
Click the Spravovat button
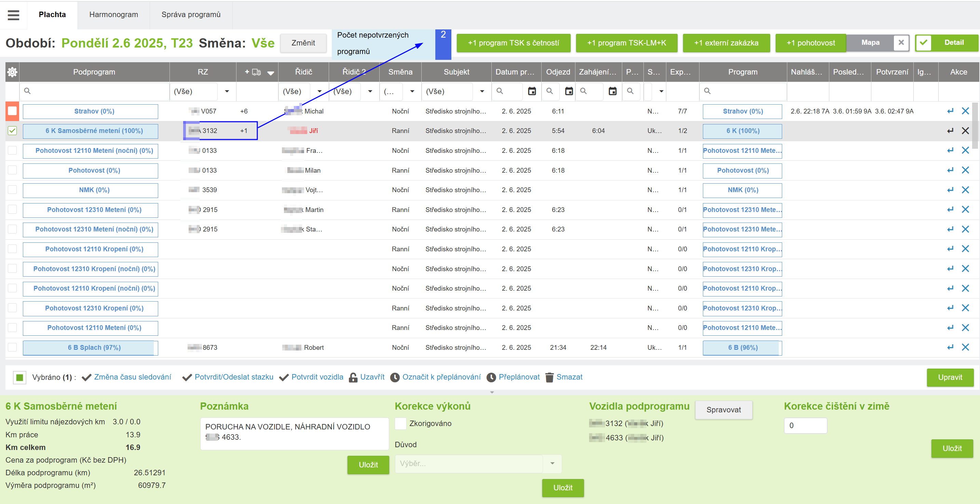[723, 410]
